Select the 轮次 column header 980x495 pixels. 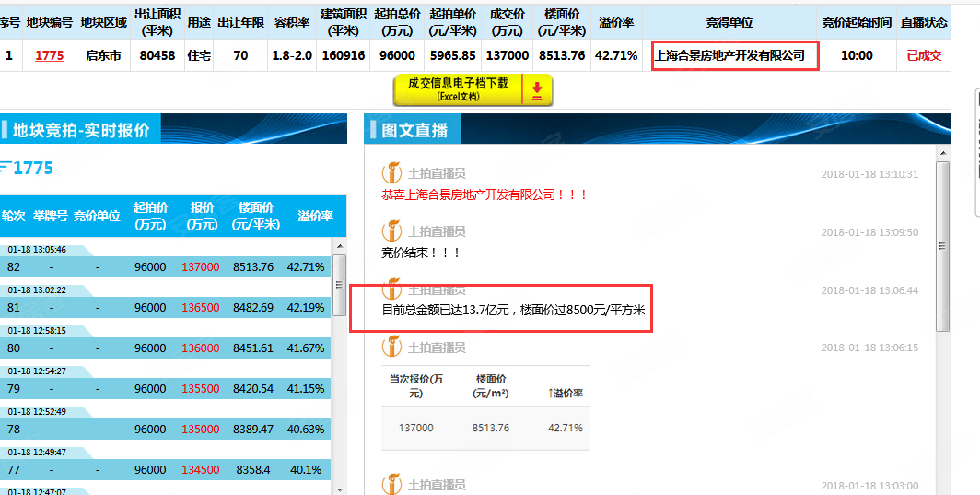click(13, 216)
